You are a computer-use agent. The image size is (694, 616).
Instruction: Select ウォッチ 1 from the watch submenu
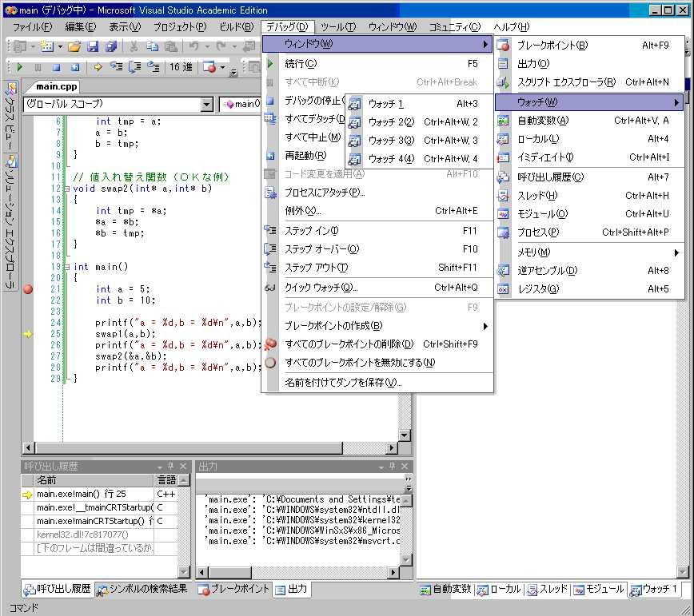[x=419, y=104]
